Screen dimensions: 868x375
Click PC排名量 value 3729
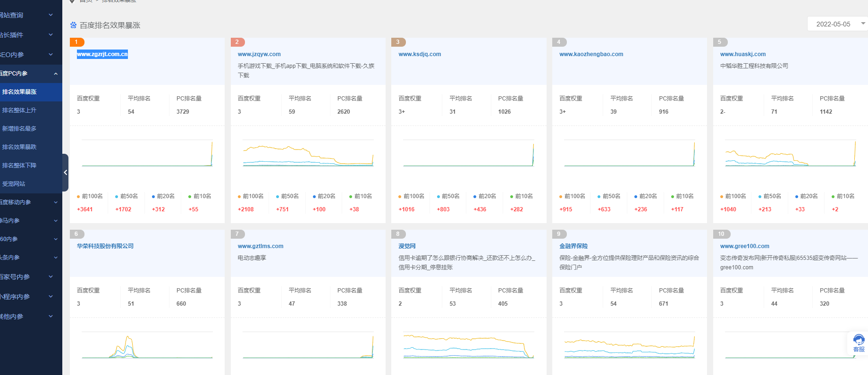point(183,112)
